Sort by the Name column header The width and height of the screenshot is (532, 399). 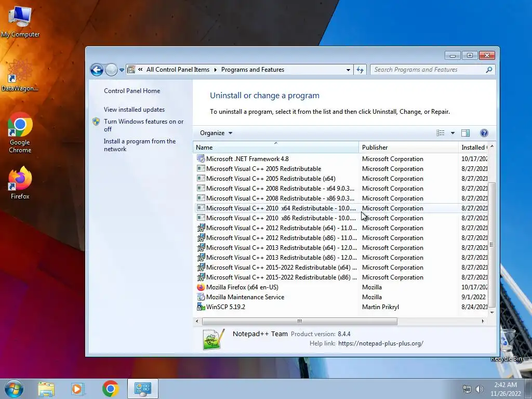(x=276, y=147)
